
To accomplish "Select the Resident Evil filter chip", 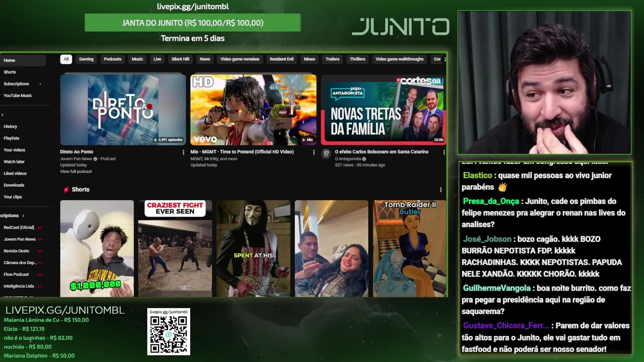I will pos(281,59).
